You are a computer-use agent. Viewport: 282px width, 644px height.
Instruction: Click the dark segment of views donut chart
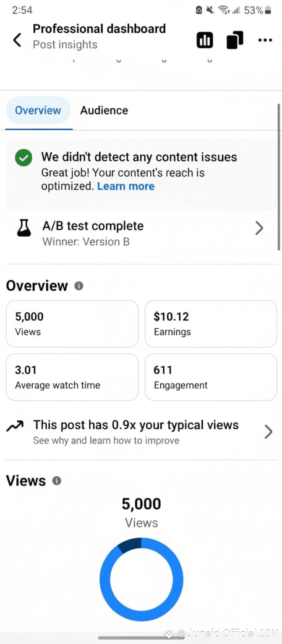point(129,545)
